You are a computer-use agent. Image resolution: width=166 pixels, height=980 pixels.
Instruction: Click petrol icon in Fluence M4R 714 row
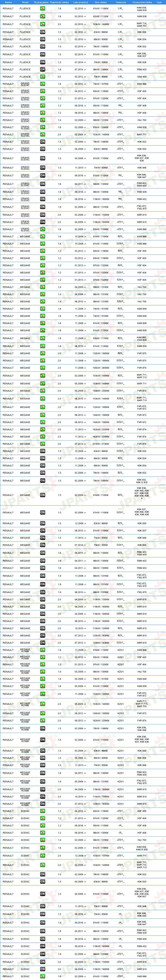point(42,24)
